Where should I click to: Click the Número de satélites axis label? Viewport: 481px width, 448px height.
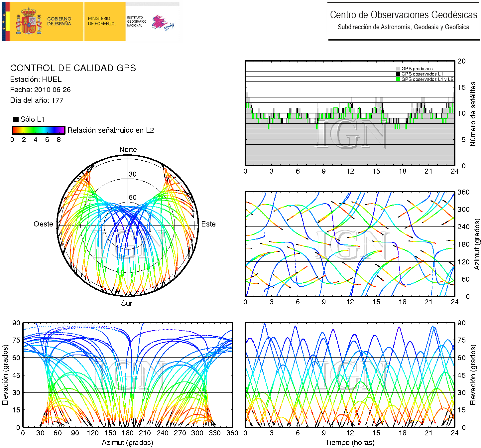click(x=473, y=114)
